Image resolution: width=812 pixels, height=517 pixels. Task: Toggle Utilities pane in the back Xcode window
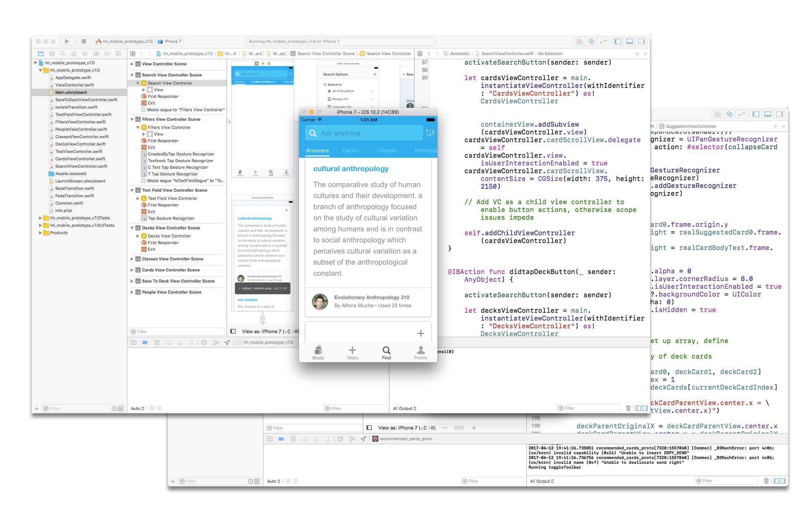coord(780,114)
